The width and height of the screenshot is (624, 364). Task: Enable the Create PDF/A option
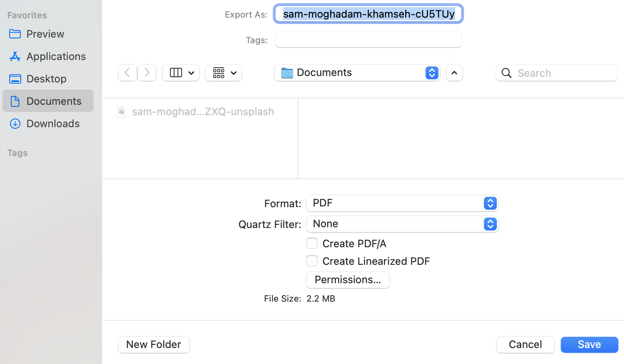tap(312, 243)
